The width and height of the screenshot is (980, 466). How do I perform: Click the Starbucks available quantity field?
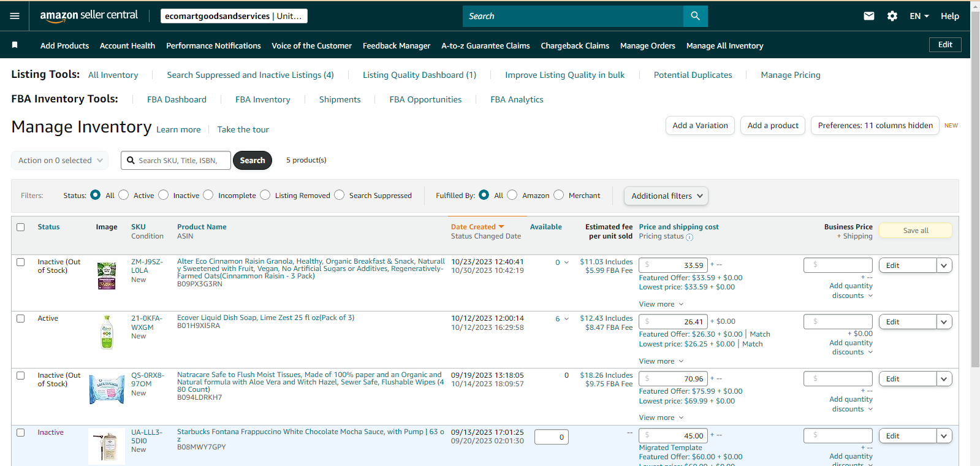pyautogui.click(x=552, y=437)
